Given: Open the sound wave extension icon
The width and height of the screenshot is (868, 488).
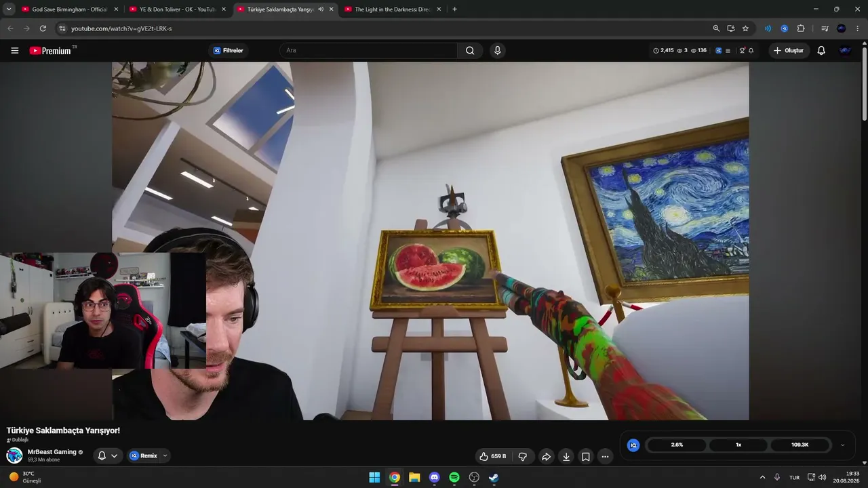Looking at the screenshot, I should click(x=768, y=28).
